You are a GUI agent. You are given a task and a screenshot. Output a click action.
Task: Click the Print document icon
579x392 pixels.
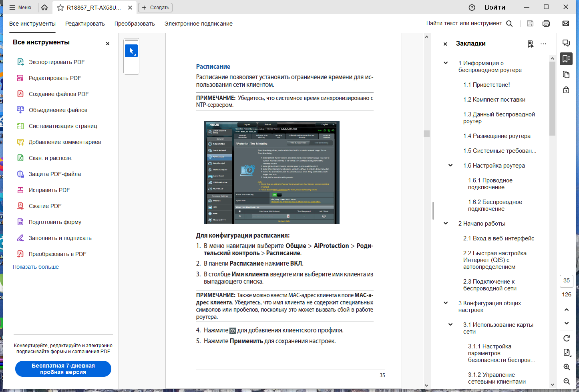(546, 23)
